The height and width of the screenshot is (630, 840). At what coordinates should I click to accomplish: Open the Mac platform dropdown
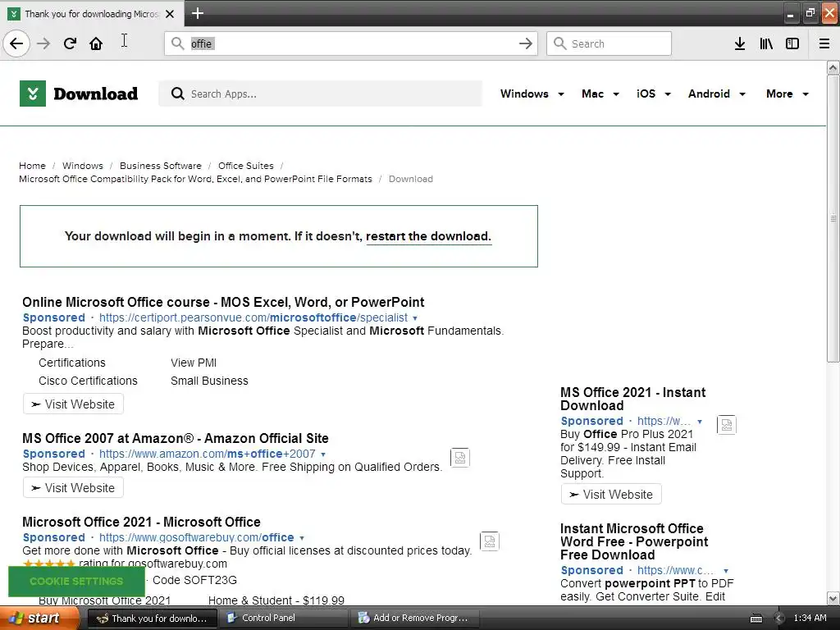600,94
